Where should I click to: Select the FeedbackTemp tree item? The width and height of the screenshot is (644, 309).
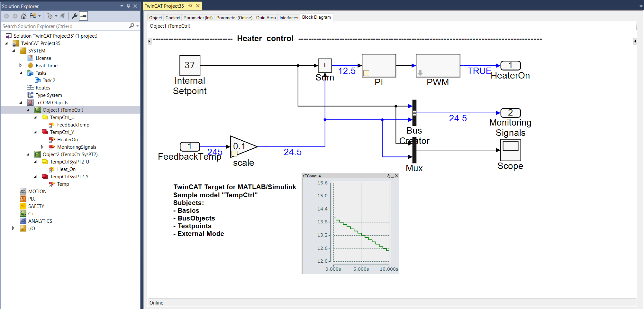tap(73, 125)
